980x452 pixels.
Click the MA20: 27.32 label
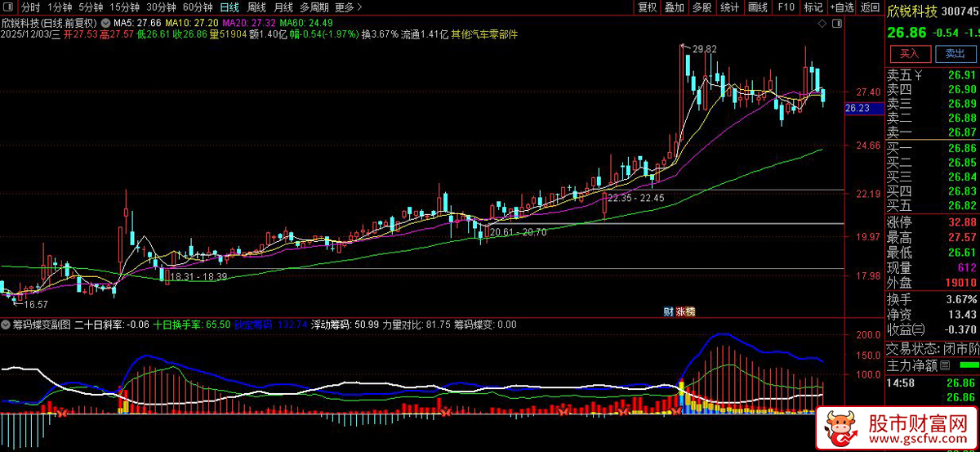(x=248, y=23)
